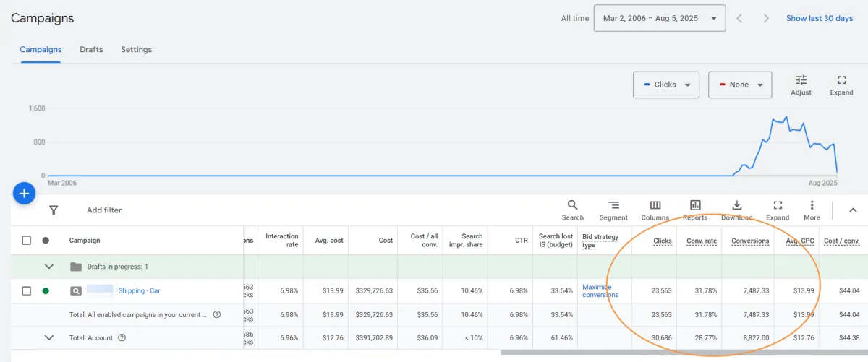Click the horizontal table scrollbar

[684, 353]
